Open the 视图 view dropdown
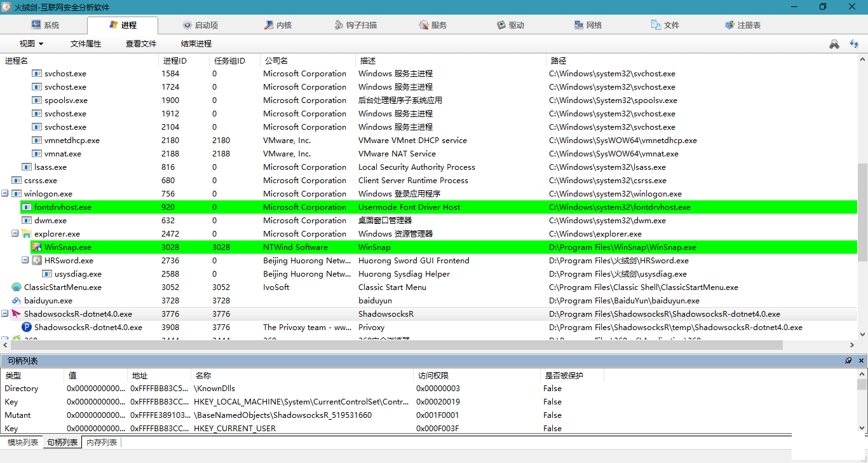The width and height of the screenshot is (868, 463). click(x=31, y=44)
